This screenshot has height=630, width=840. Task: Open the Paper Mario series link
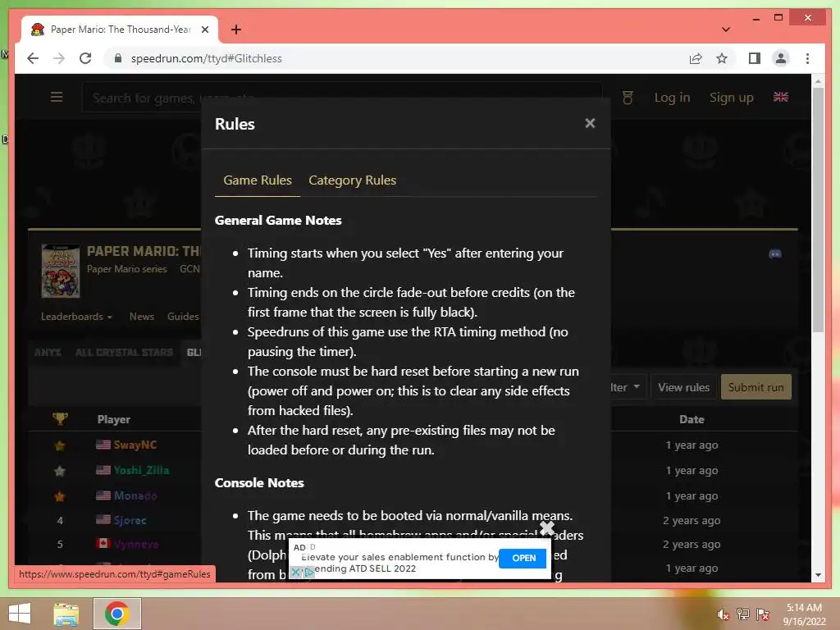[x=127, y=269]
